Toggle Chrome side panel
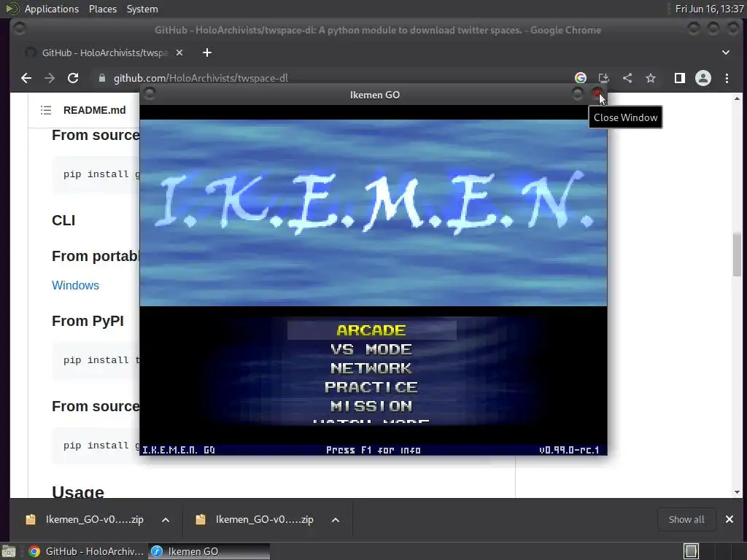 (680, 78)
